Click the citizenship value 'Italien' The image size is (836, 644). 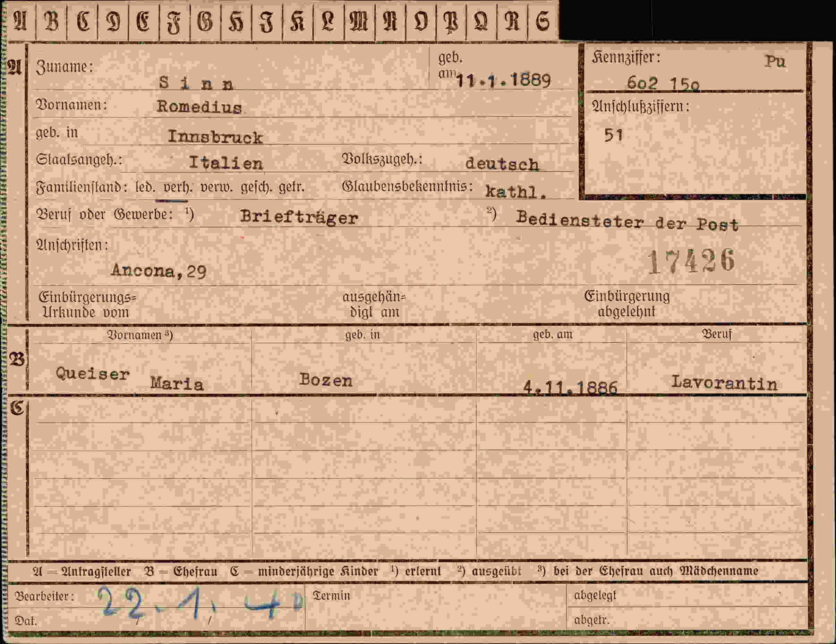226,163
